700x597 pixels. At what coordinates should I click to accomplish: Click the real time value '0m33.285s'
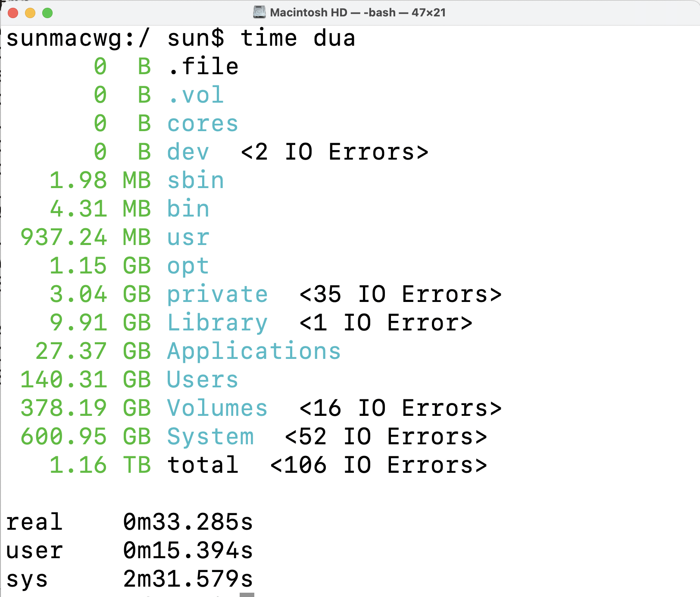188,522
